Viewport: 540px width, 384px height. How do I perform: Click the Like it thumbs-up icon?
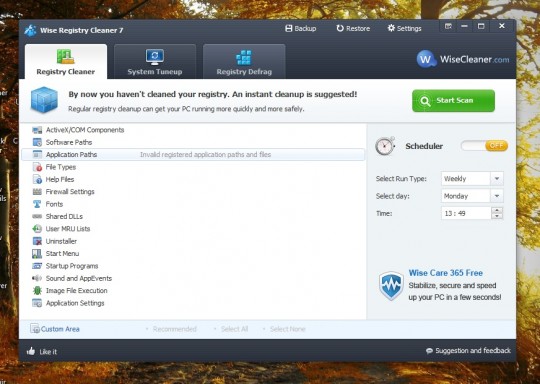pos(31,351)
